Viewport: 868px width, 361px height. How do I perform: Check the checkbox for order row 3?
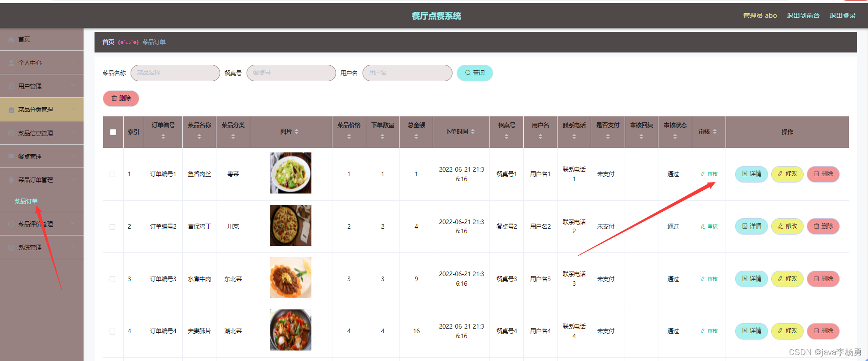point(112,279)
